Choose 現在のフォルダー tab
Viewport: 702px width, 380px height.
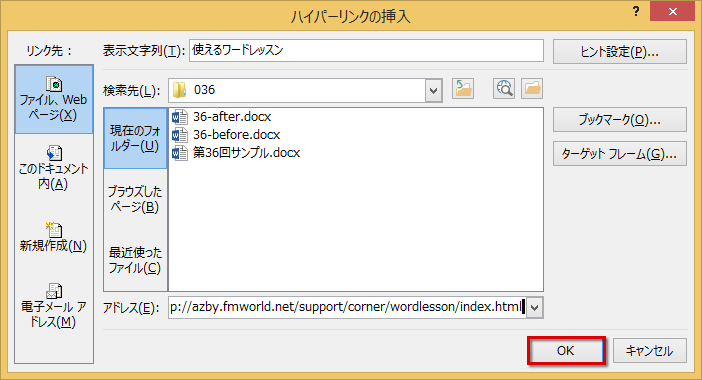pyautogui.click(x=135, y=138)
